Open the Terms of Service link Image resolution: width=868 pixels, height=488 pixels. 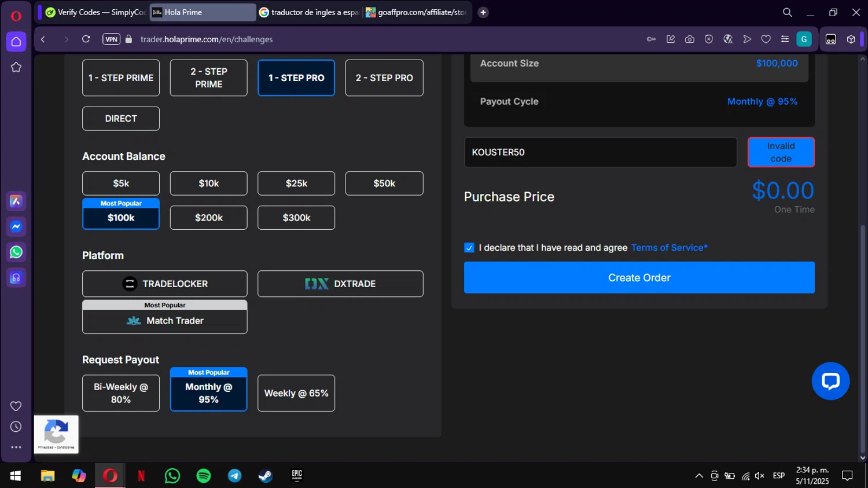669,248
